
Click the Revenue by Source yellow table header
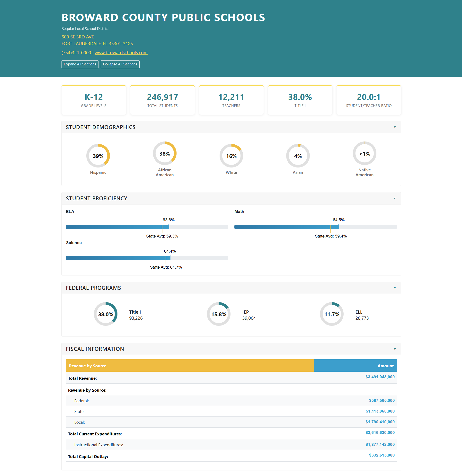190,366
